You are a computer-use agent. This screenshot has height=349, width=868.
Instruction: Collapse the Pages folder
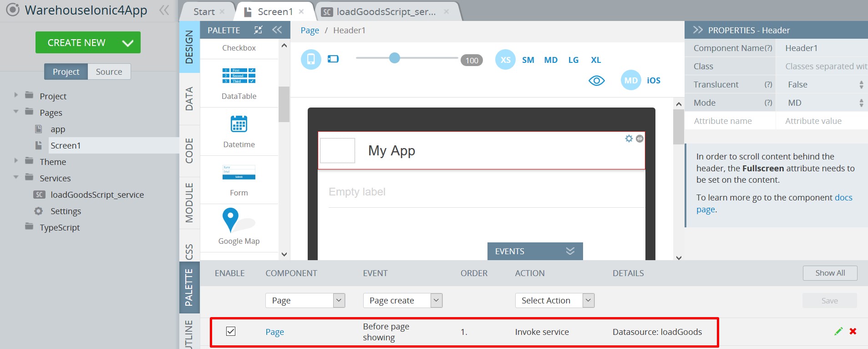[16, 112]
